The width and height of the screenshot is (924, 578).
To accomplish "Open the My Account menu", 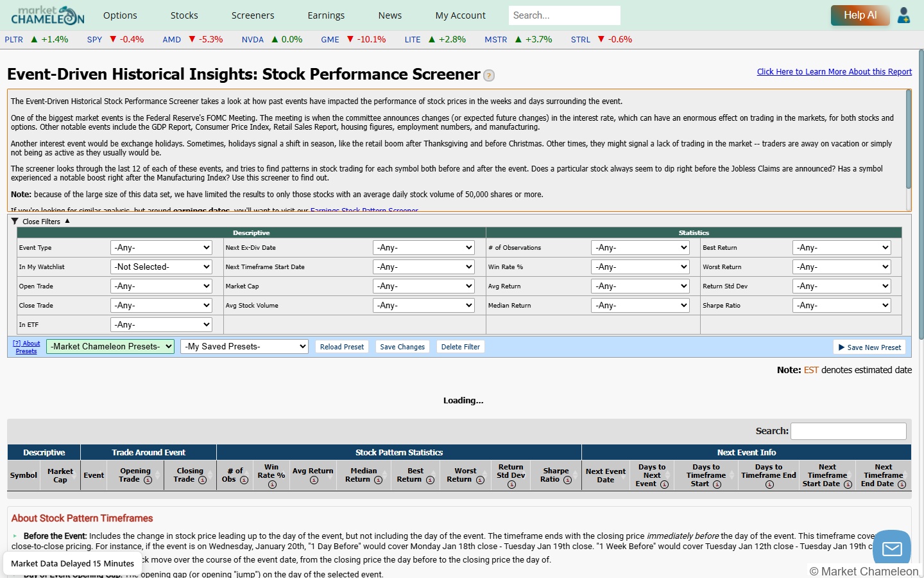I will click(x=460, y=15).
